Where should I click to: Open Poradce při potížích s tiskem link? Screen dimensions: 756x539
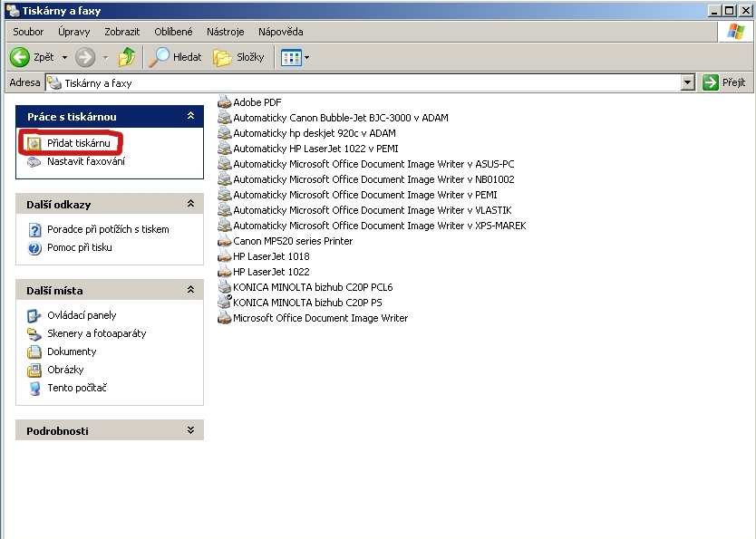[x=108, y=229]
